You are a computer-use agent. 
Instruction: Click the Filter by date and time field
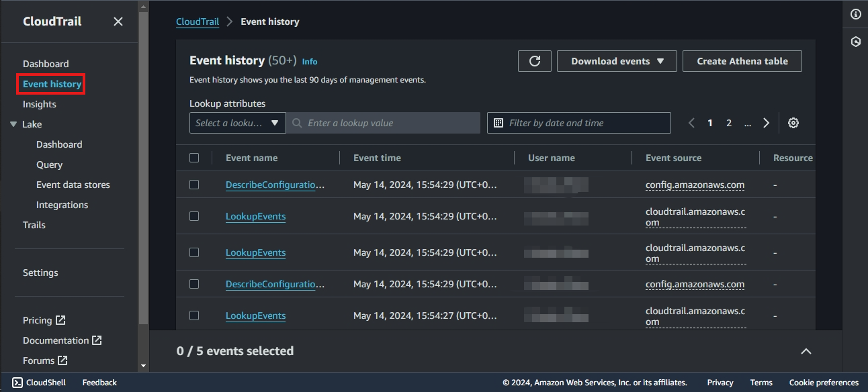point(579,123)
